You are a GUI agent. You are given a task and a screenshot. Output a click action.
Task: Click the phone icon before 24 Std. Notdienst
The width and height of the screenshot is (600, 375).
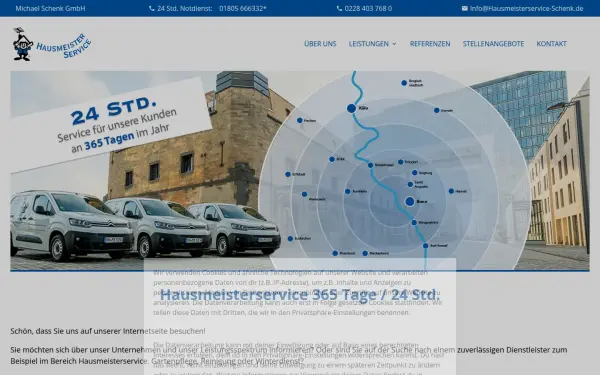pyautogui.click(x=152, y=8)
